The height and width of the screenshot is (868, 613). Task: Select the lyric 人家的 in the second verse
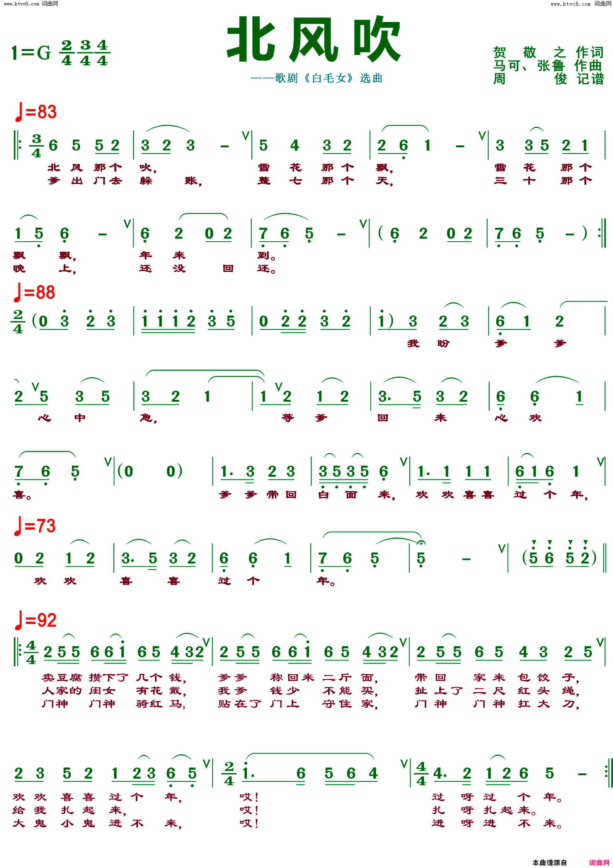(x=61, y=691)
